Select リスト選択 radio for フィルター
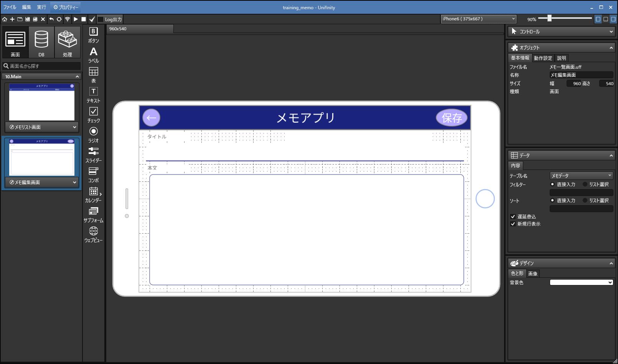The image size is (618, 364). [x=585, y=184]
